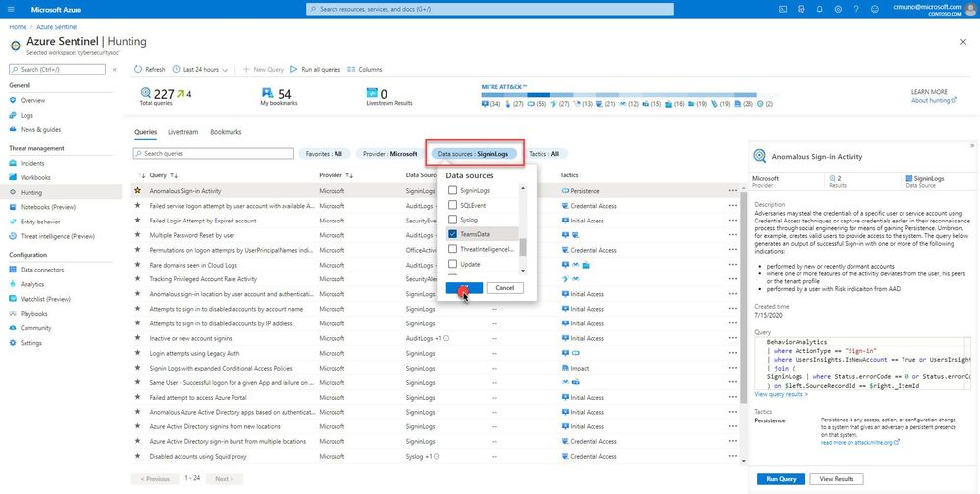The height and width of the screenshot is (494, 980).
Task: Click the View Results button
Action: pos(836,479)
